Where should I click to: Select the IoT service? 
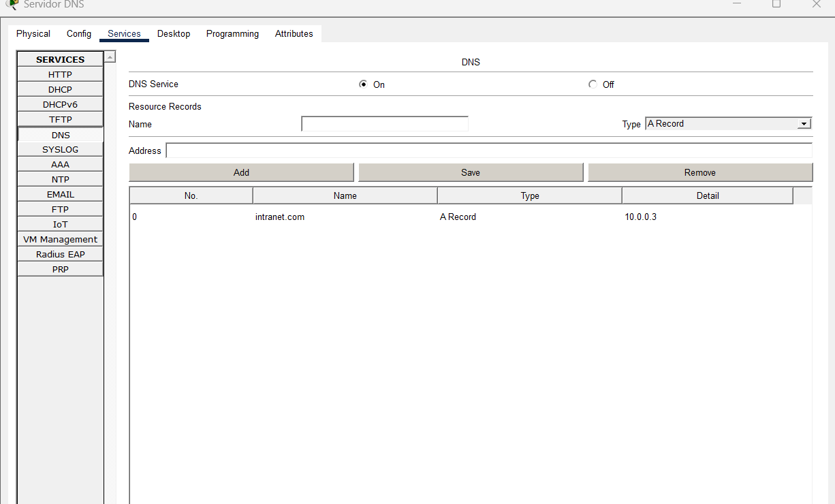click(x=60, y=224)
